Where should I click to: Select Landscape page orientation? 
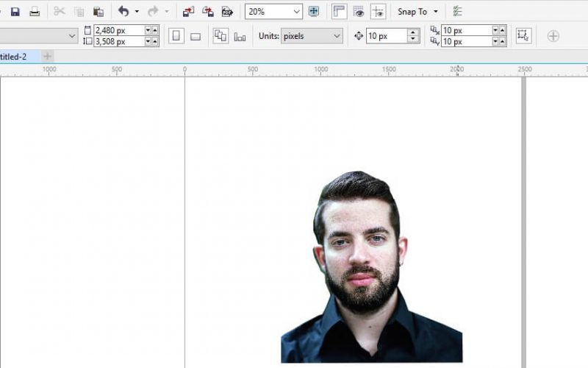pyautogui.click(x=196, y=36)
